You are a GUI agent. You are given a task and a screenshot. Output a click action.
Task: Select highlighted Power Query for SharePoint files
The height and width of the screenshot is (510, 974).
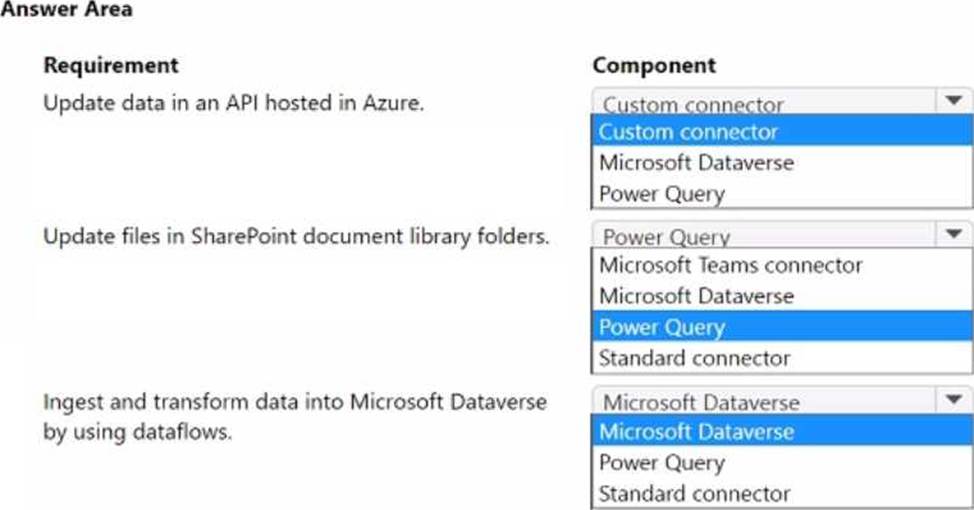[x=782, y=327]
